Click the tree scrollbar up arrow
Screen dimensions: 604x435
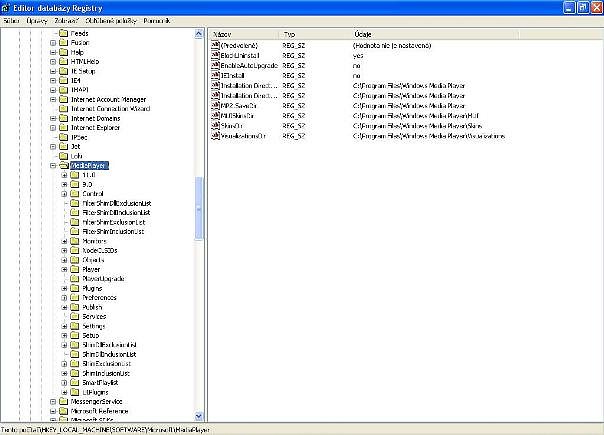199,34
